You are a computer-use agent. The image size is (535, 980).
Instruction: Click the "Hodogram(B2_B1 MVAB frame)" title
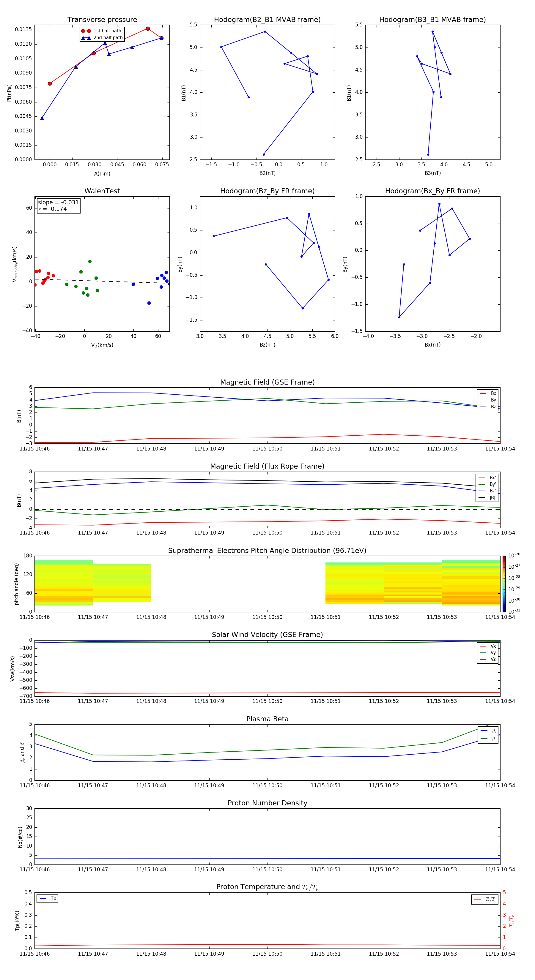[267, 19]
